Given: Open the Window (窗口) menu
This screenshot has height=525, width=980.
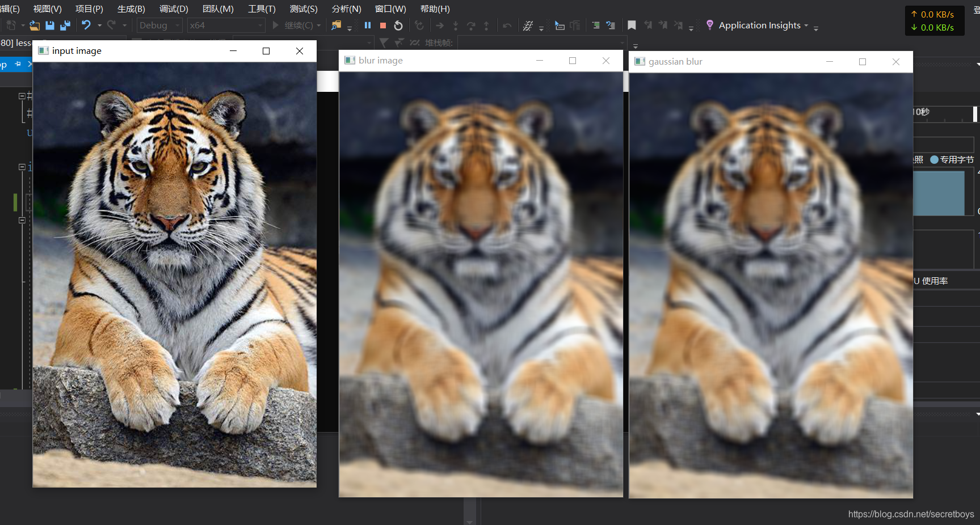Looking at the screenshot, I should coord(390,9).
